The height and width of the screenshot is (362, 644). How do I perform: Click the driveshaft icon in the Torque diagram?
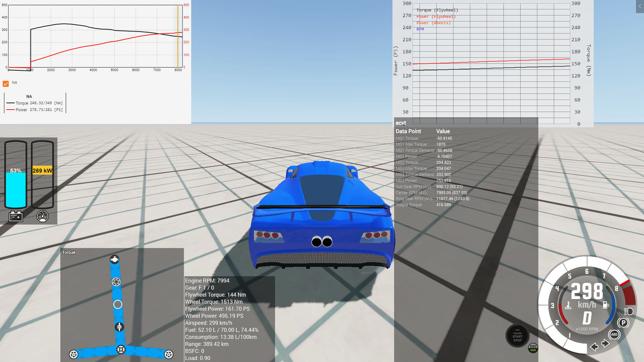point(119,327)
